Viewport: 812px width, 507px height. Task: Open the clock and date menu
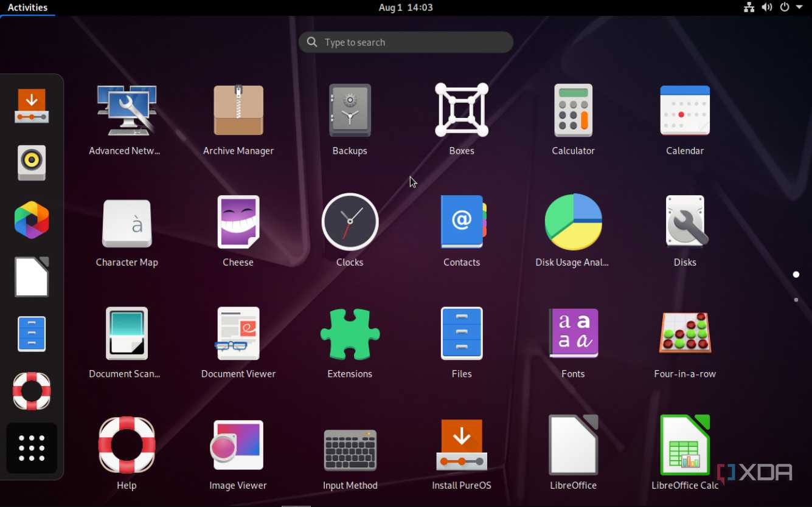pyautogui.click(x=406, y=7)
